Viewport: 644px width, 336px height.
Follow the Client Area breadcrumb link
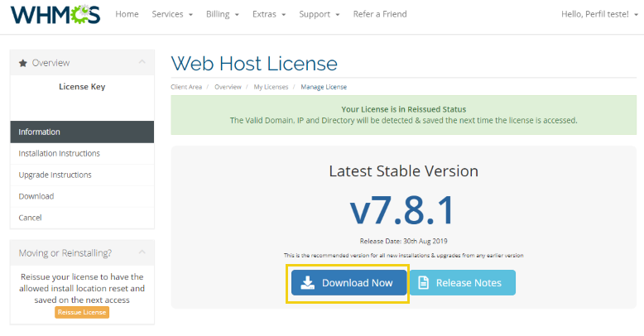[186, 87]
